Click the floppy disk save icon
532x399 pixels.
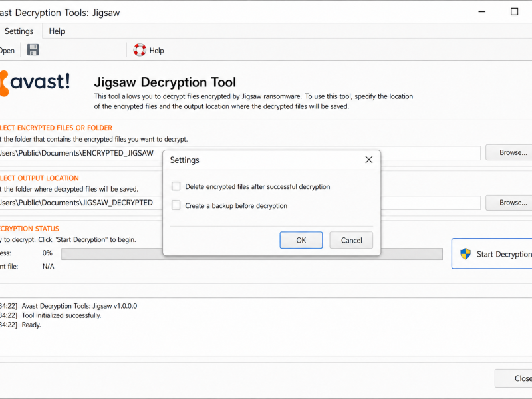point(33,50)
